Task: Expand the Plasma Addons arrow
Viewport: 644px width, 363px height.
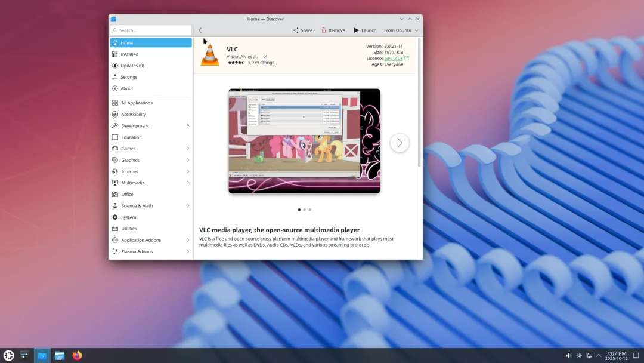Action: [x=188, y=251]
